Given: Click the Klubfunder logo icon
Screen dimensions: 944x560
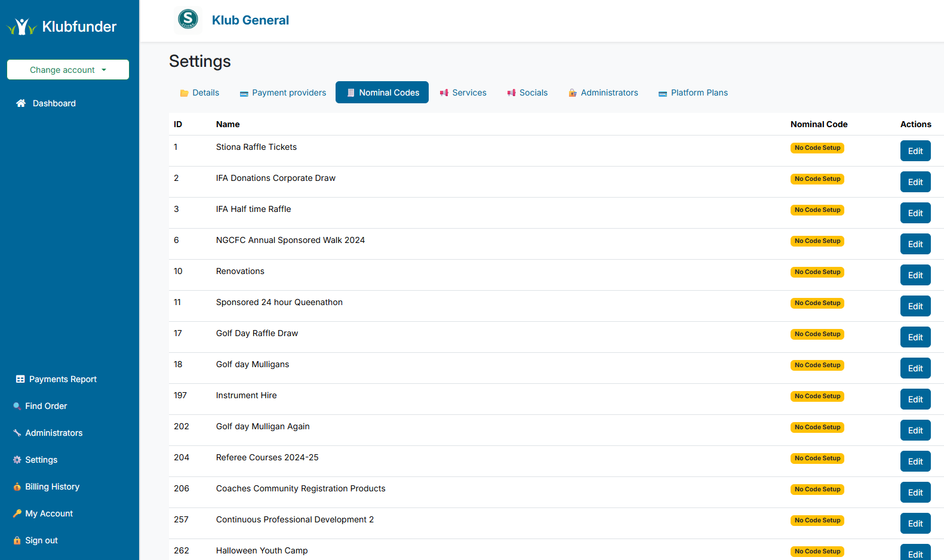Looking at the screenshot, I should coord(21,27).
